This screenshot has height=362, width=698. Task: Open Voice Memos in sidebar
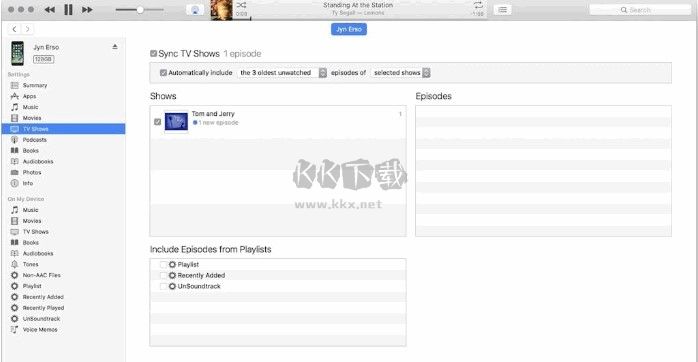point(40,329)
